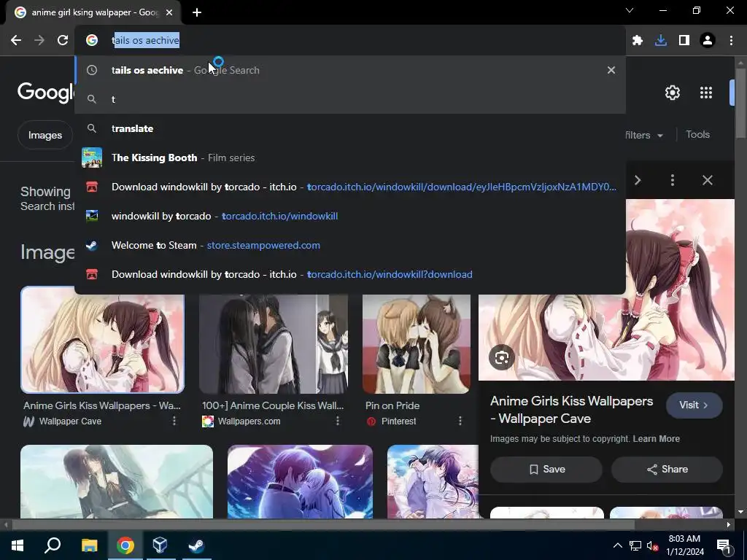This screenshot has width=747, height=560.
Task: Search this image with Google Lens
Action: (502, 357)
